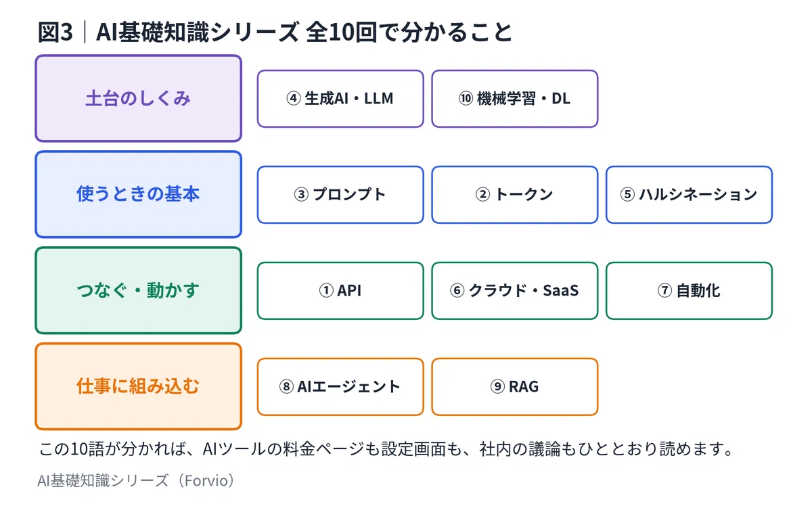Click the 土台のしくみ category box
This screenshot has height=508, width=812.
tap(138, 99)
